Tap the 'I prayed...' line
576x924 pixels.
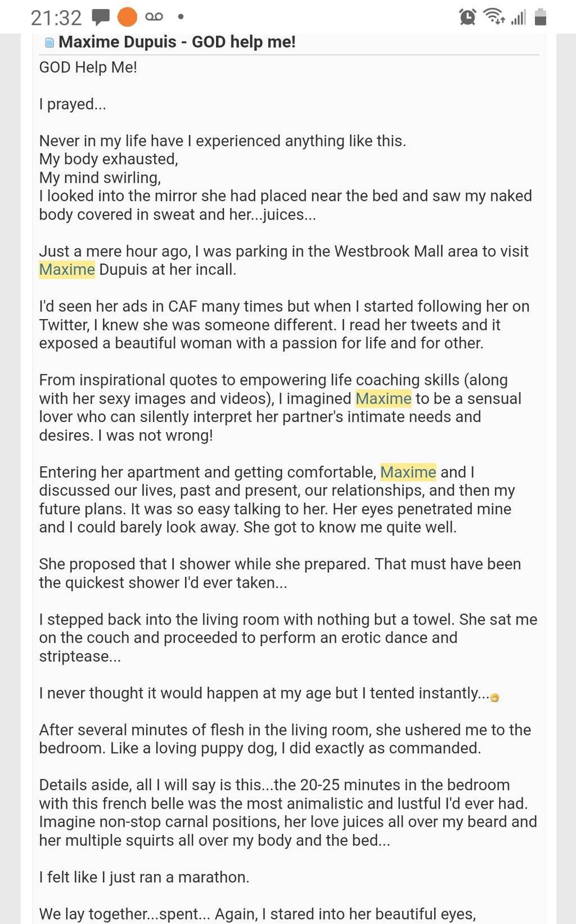tap(73, 104)
